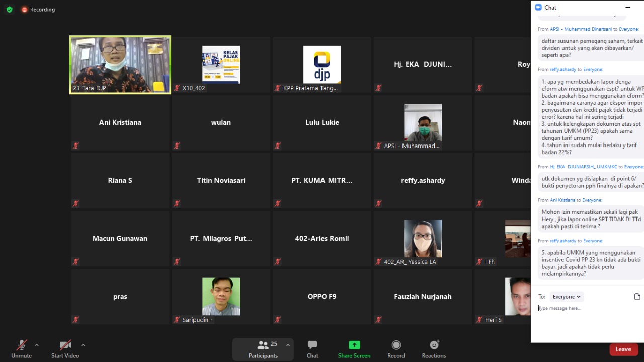The image size is (644, 362).
Task: Click the 'Type message here' input field
Action: [584, 308]
